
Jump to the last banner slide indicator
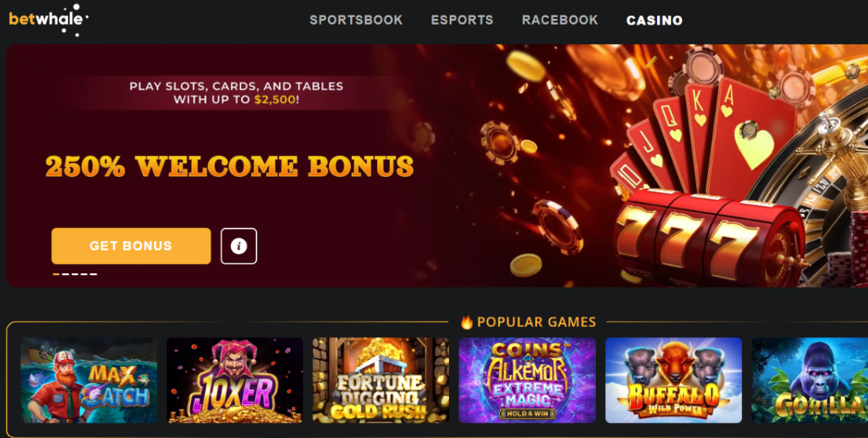click(x=94, y=274)
